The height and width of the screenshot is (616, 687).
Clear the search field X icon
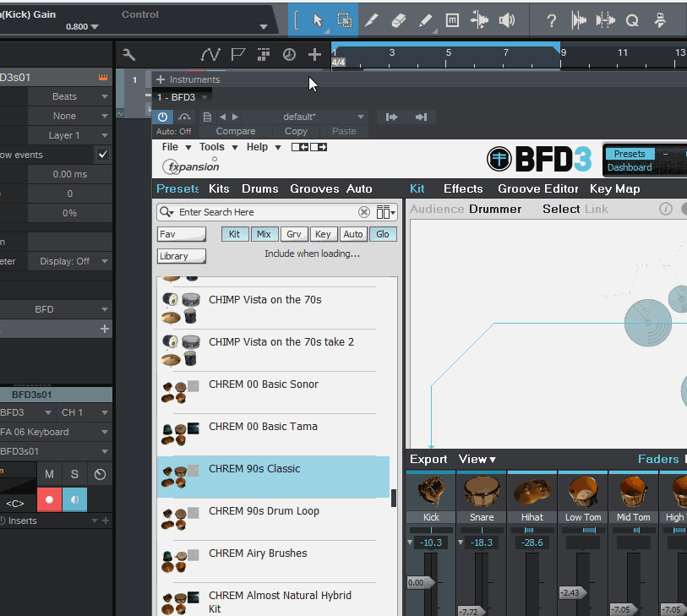click(x=363, y=212)
